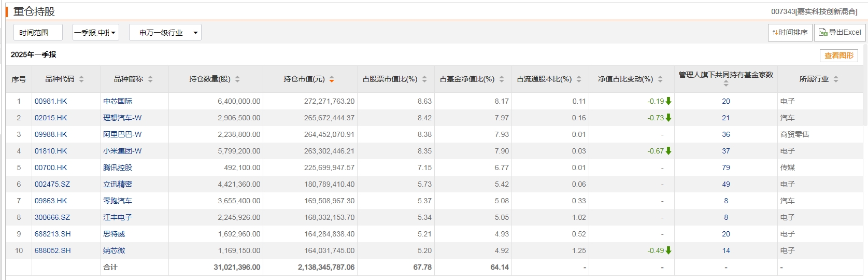Open the 思特威 stock name link
Image resolution: width=868 pixels, height=280 pixels.
pyautogui.click(x=114, y=234)
